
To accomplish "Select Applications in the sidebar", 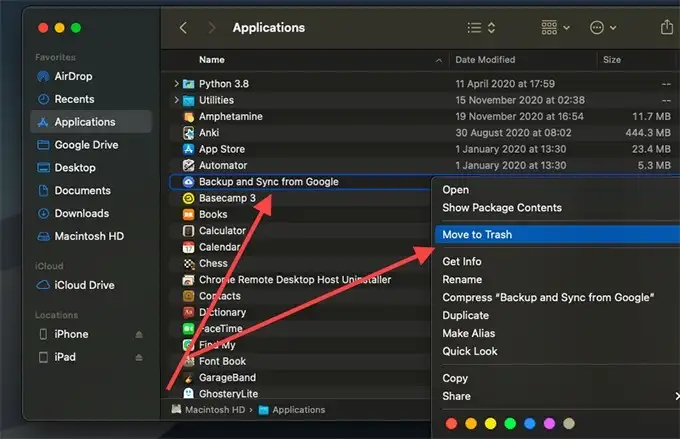I will (91, 122).
